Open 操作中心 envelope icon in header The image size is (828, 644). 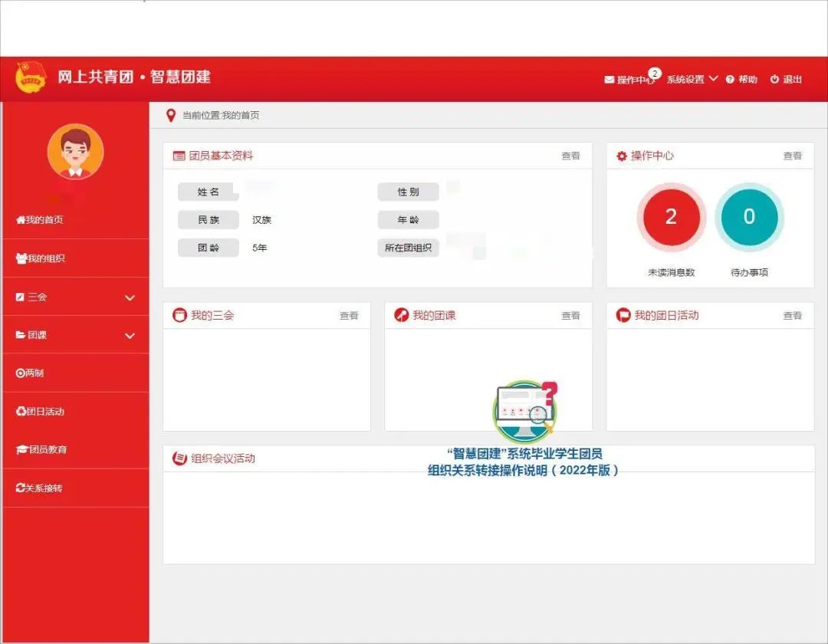(609, 80)
